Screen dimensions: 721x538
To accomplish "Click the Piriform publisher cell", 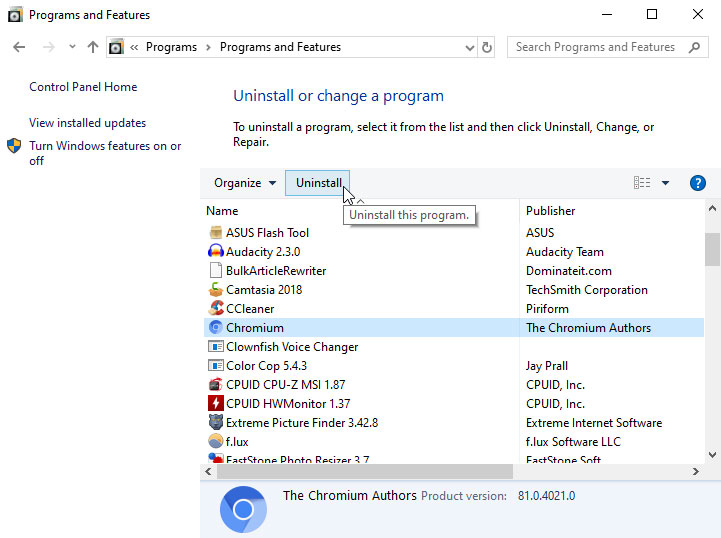I will click(x=547, y=309).
